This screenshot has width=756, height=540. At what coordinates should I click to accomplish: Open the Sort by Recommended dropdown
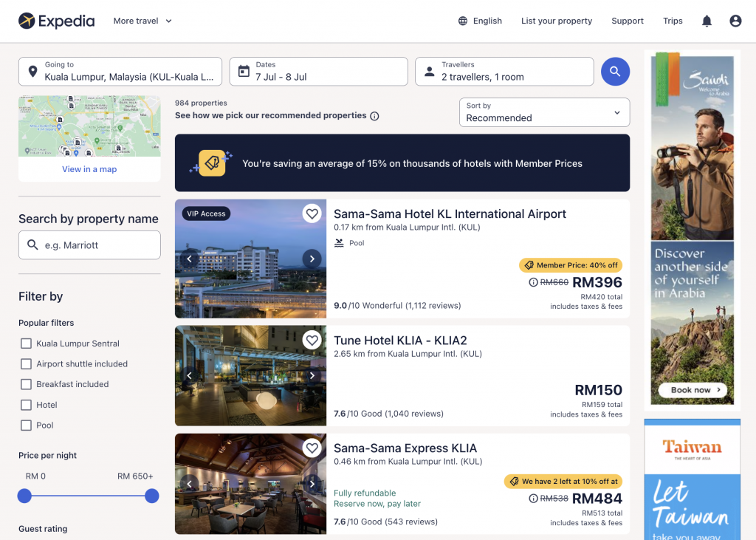coord(544,112)
